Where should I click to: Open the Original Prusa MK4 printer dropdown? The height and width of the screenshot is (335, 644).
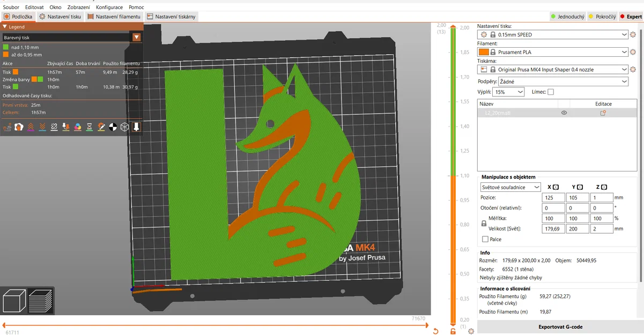[552, 70]
